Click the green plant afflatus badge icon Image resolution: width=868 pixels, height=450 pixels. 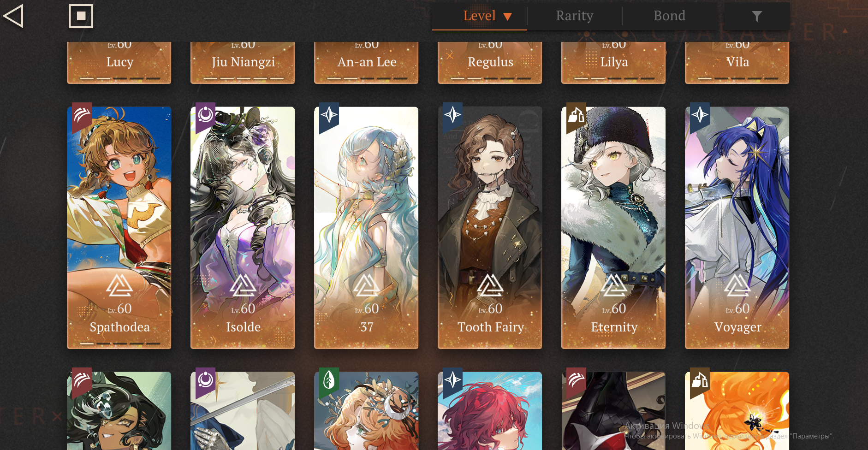[x=329, y=382]
